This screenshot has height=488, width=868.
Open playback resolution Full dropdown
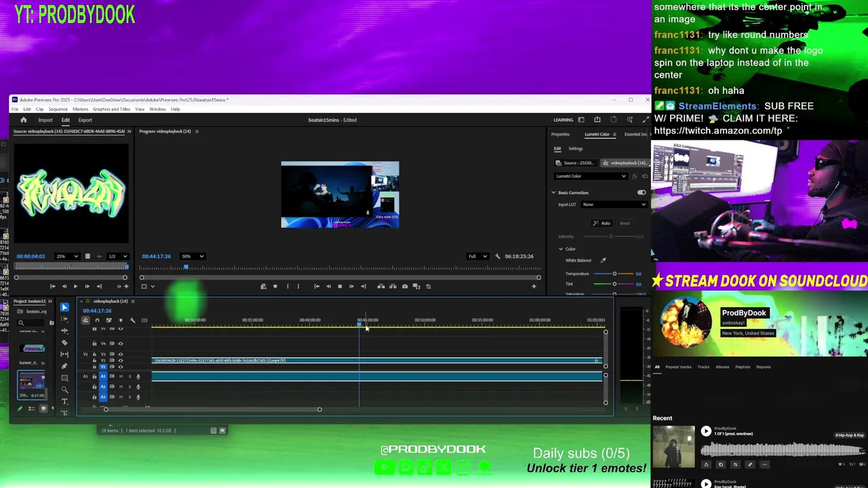[x=477, y=256]
